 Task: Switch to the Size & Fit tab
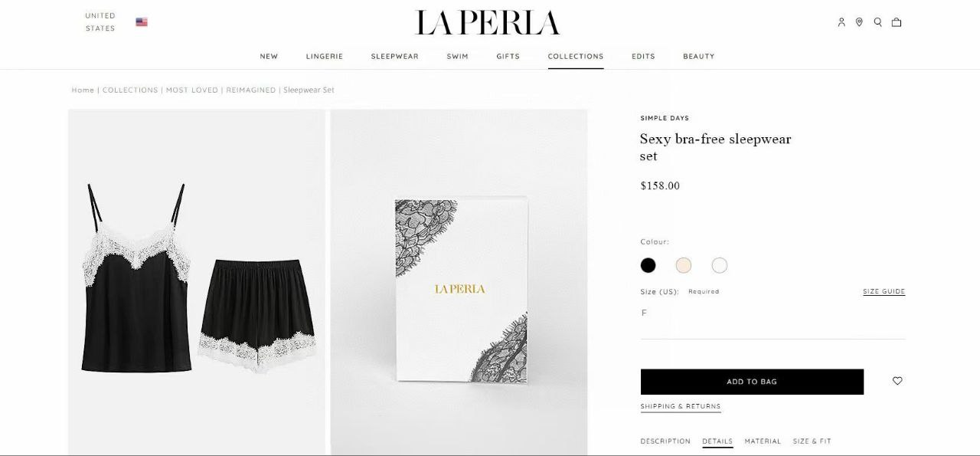tap(812, 441)
